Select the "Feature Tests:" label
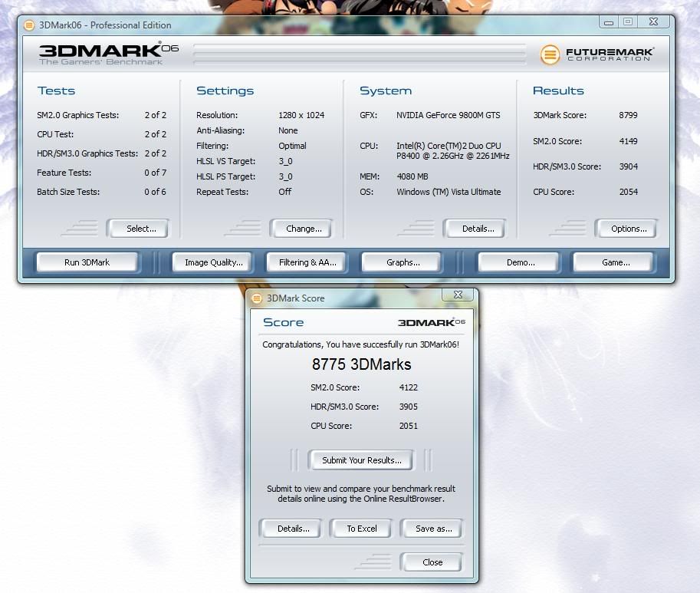This screenshot has height=593, width=700. point(64,173)
